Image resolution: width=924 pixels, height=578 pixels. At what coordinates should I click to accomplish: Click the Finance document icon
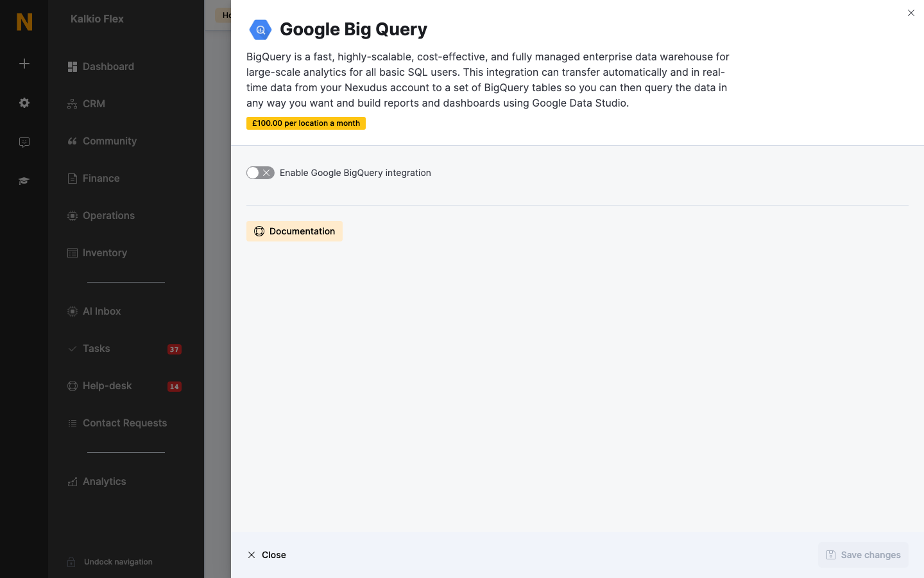[x=73, y=179]
